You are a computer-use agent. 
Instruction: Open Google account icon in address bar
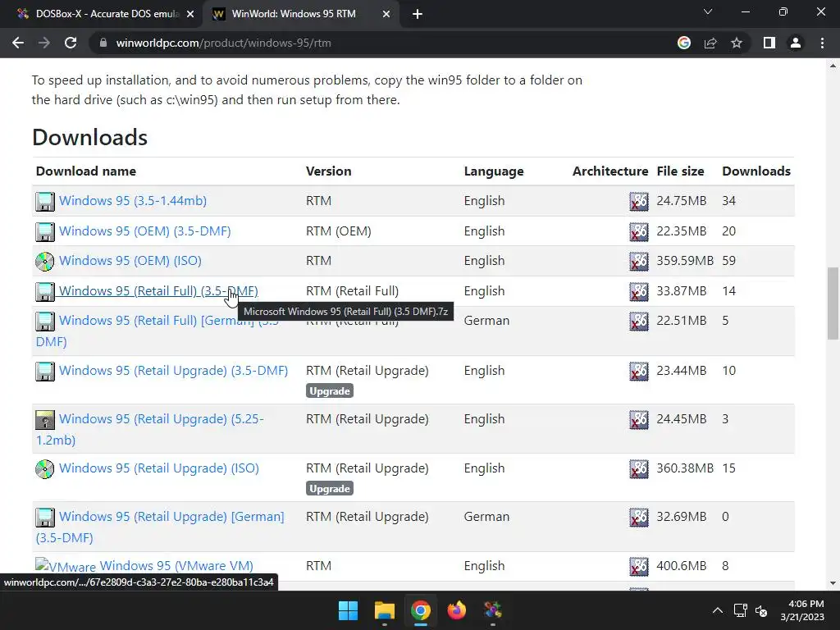683,43
